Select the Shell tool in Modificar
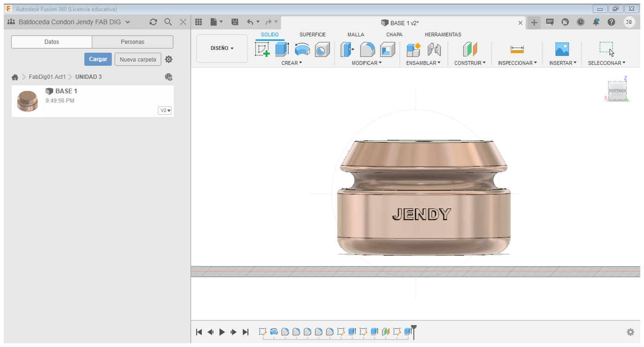This screenshot has width=644, height=347. (x=388, y=49)
